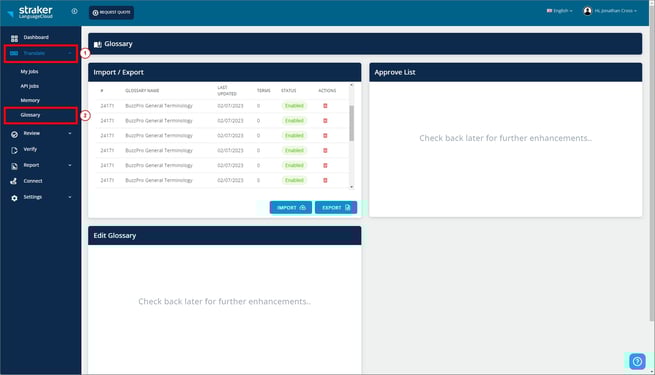Click the Export button
This screenshot has height=375, width=655.
click(x=336, y=208)
